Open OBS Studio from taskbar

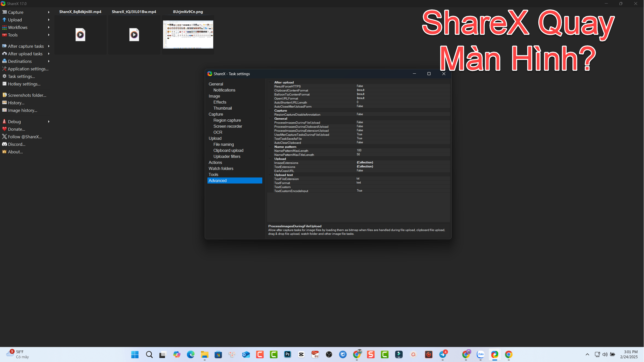click(x=329, y=354)
